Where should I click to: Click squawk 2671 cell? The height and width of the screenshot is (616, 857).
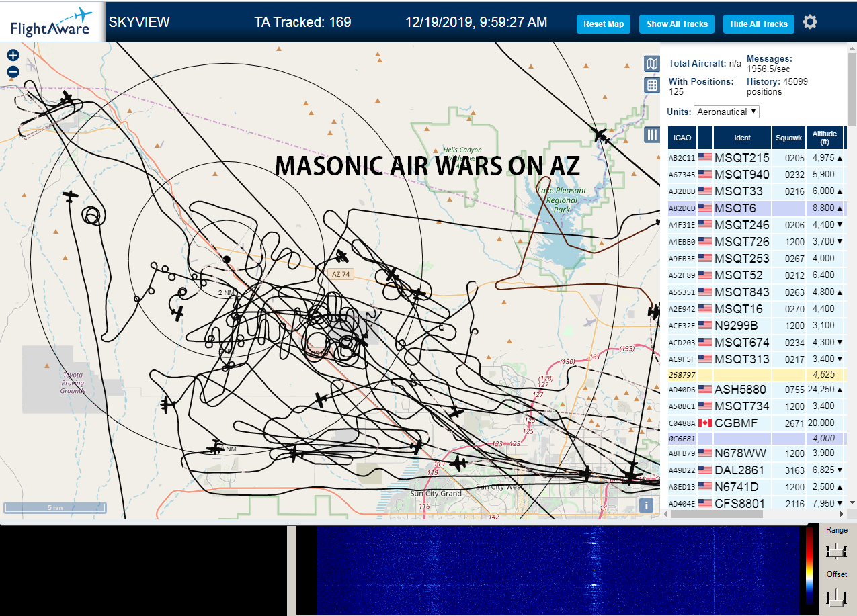(788, 423)
